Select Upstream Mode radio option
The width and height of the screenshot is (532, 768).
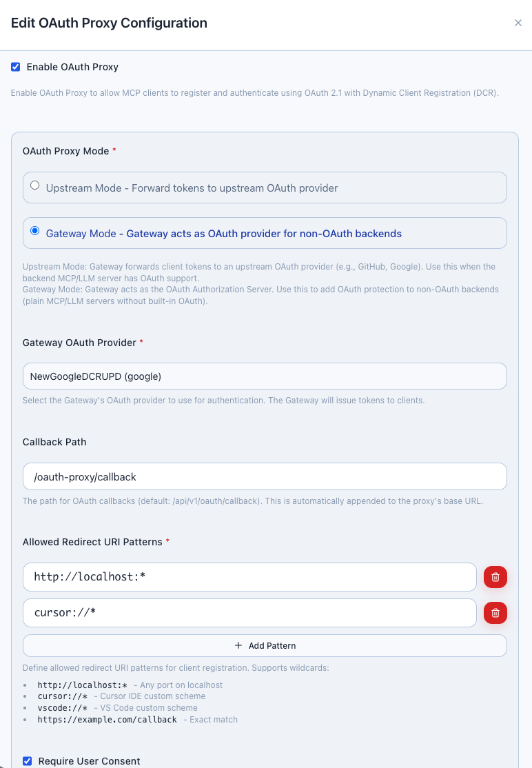pos(34,184)
